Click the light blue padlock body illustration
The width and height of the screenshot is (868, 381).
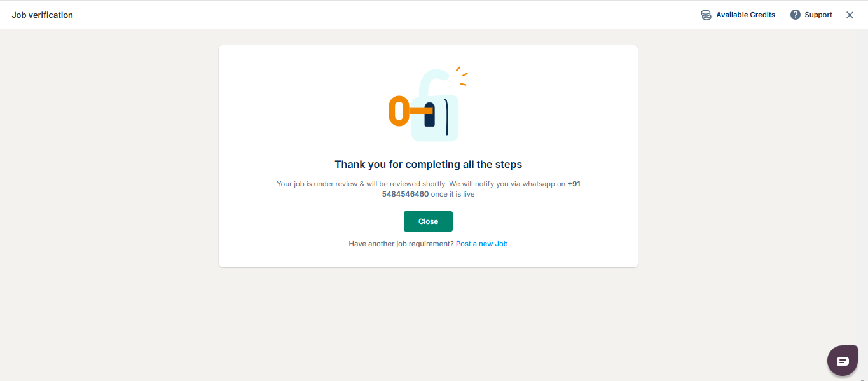coord(435,118)
